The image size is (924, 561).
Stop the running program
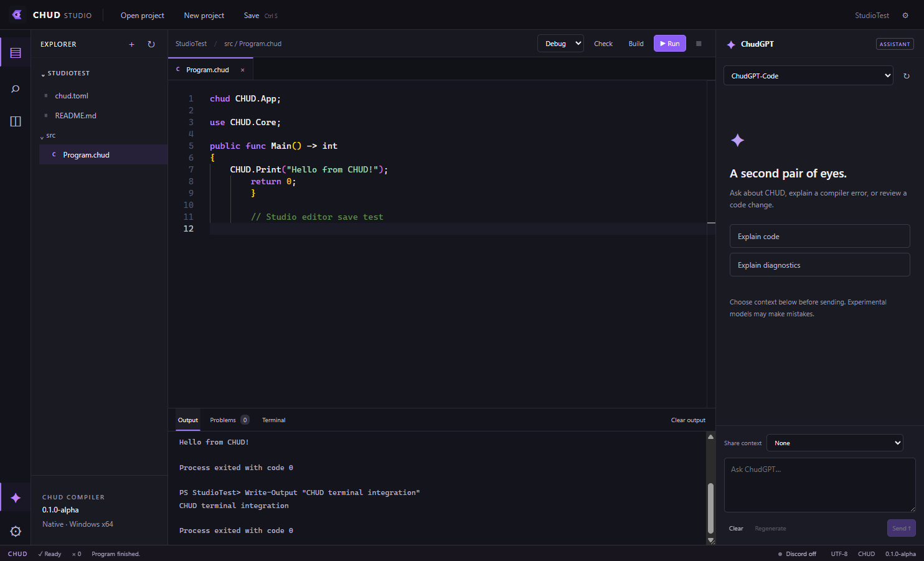tap(699, 44)
